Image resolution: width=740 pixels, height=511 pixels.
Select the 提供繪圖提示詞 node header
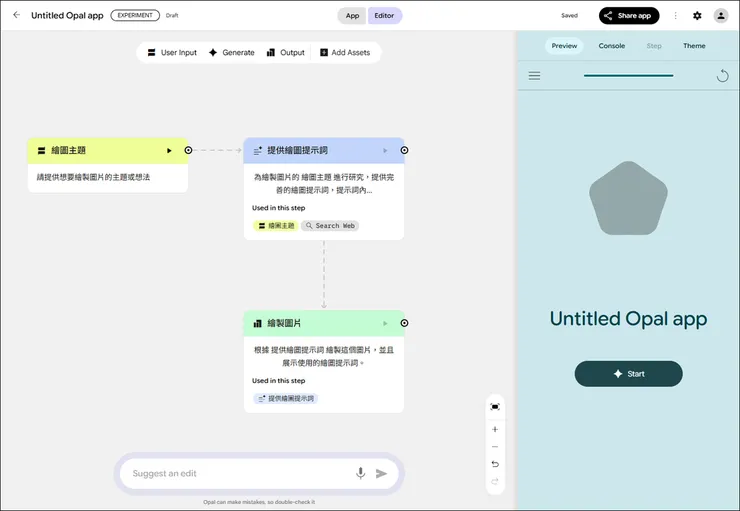coord(324,151)
